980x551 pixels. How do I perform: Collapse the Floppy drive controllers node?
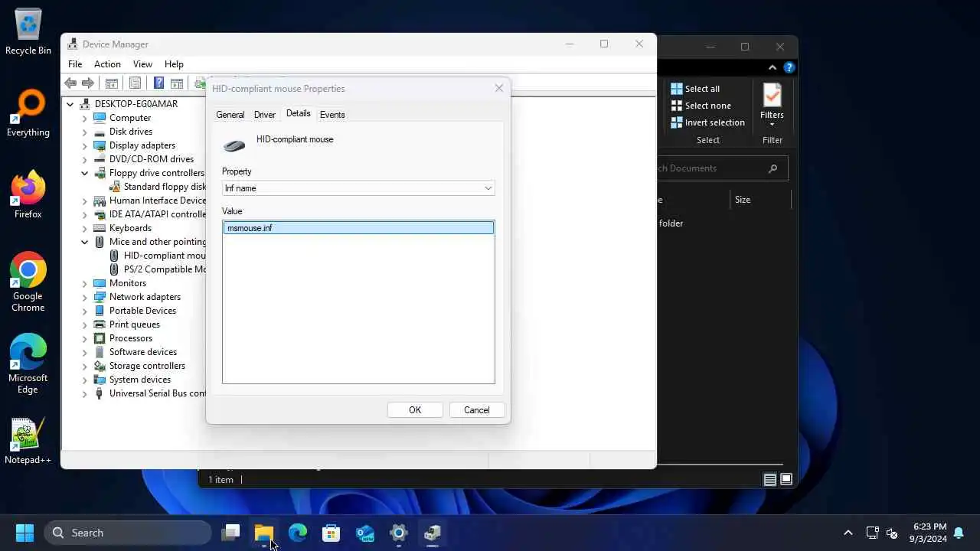click(x=85, y=173)
